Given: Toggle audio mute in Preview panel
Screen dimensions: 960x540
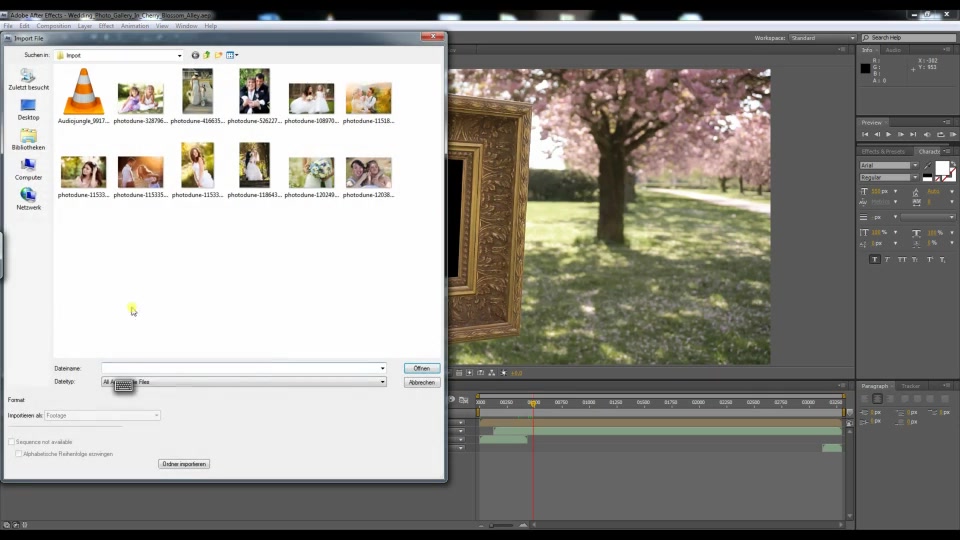Looking at the screenshot, I should point(927,135).
